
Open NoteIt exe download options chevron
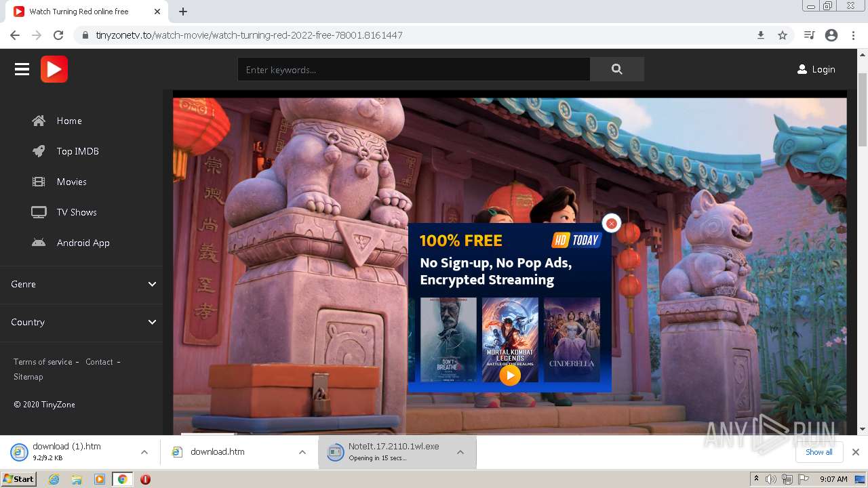coord(460,452)
